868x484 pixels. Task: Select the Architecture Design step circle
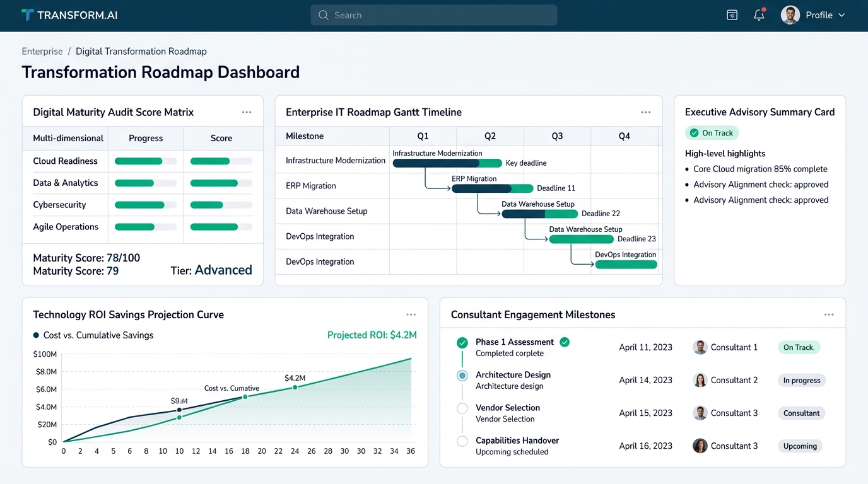coord(462,376)
